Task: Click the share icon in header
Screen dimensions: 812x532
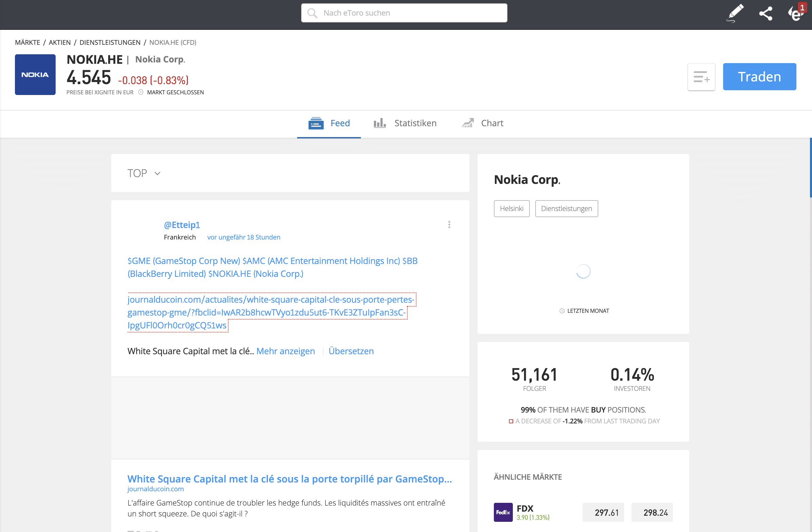Action: pos(766,14)
